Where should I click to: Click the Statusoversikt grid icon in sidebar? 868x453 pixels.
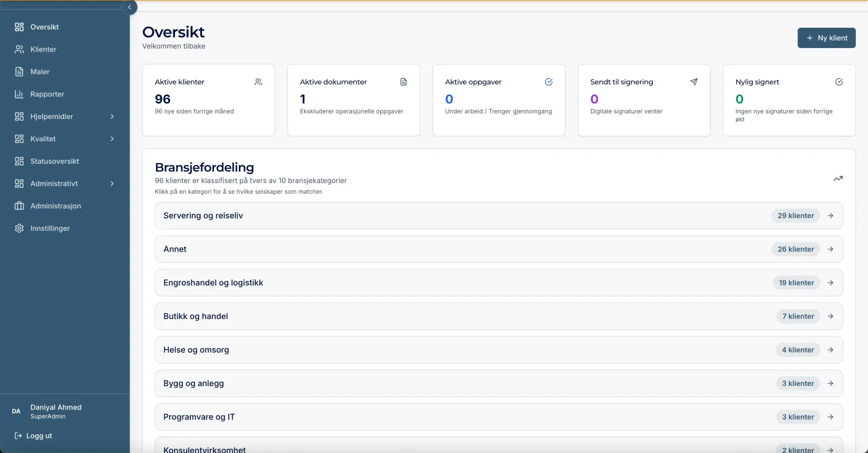click(19, 161)
